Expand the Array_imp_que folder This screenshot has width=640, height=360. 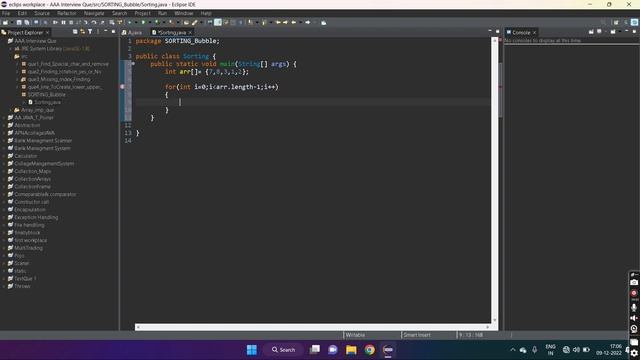(x=11, y=110)
